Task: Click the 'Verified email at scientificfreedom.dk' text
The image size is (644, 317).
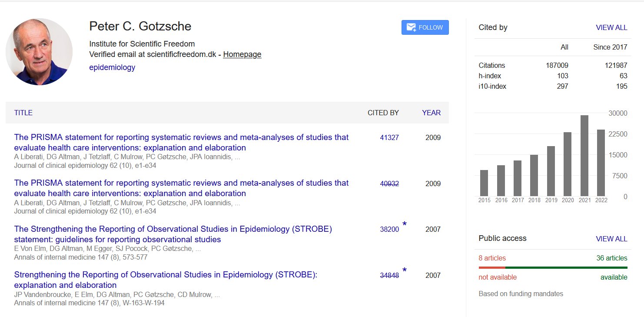Action: click(x=153, y=54)
